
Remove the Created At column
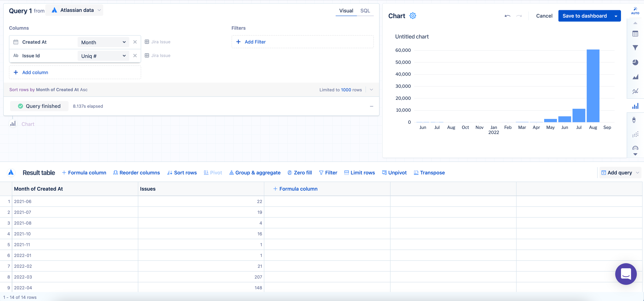tap(135, 42)
